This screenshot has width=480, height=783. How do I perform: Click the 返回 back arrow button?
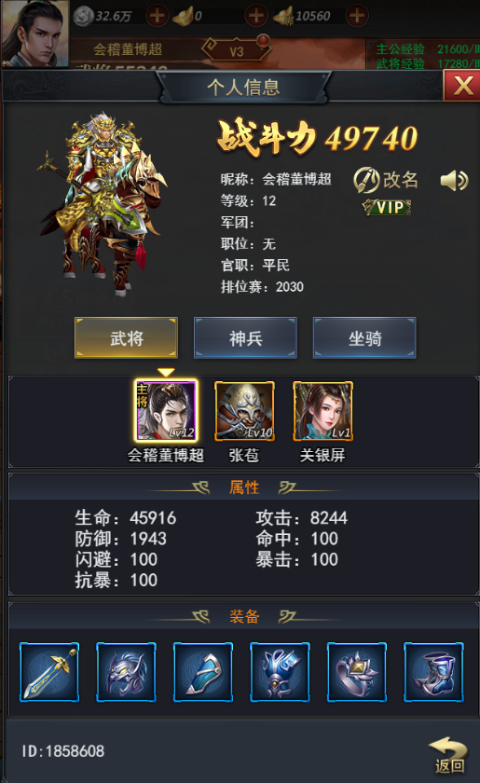click(449, 755)
